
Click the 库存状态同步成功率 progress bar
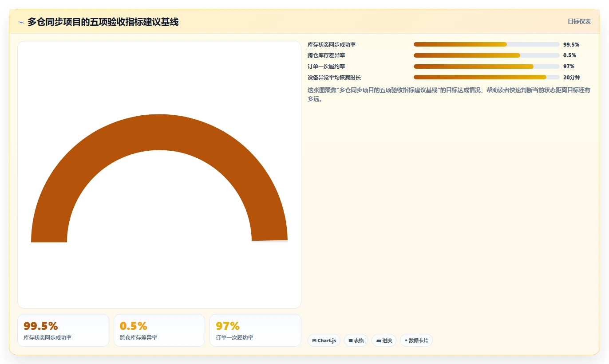point(486,44)
